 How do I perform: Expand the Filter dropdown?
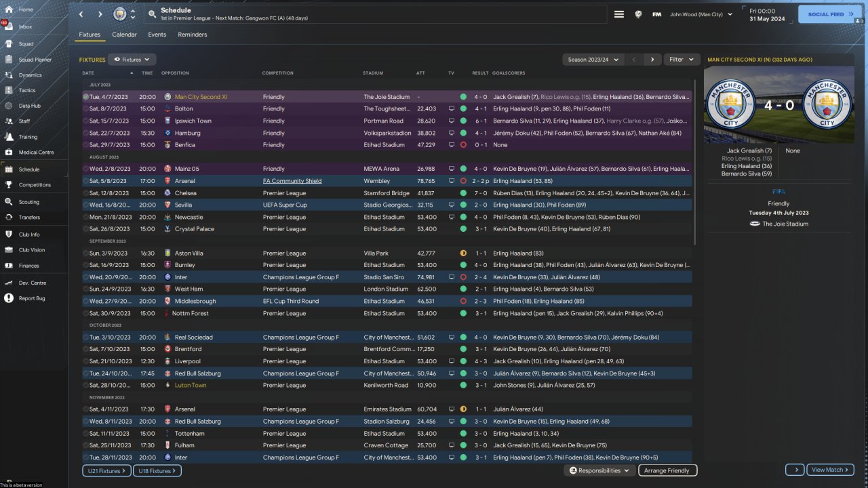coord(682,60)
